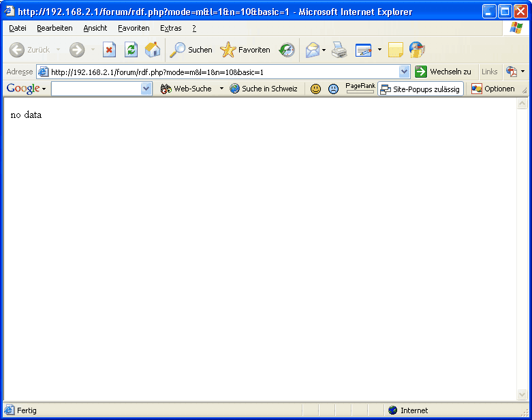Viewport: 532px width, 420px height.
Task: Click the PageRank indicator
Action: pos(360,88)
